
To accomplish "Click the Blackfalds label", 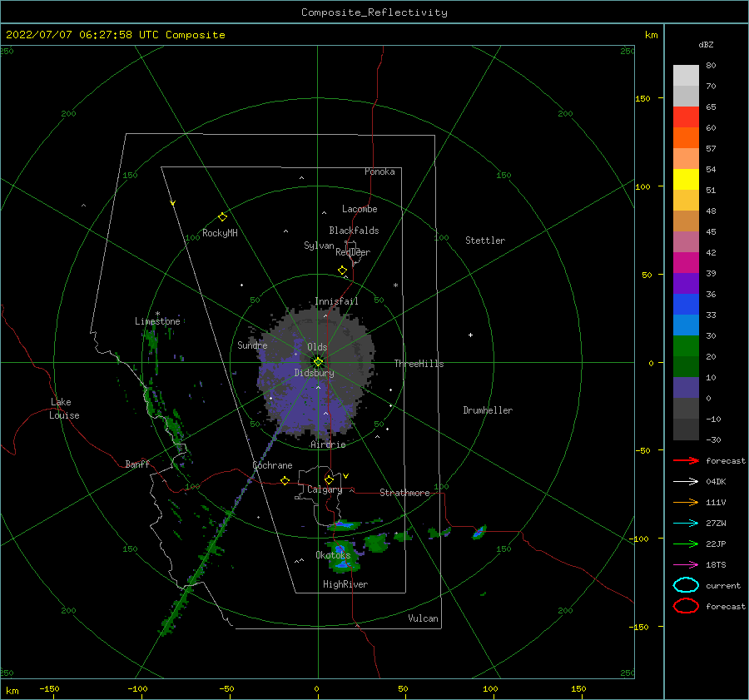I will tap(354, 231).
